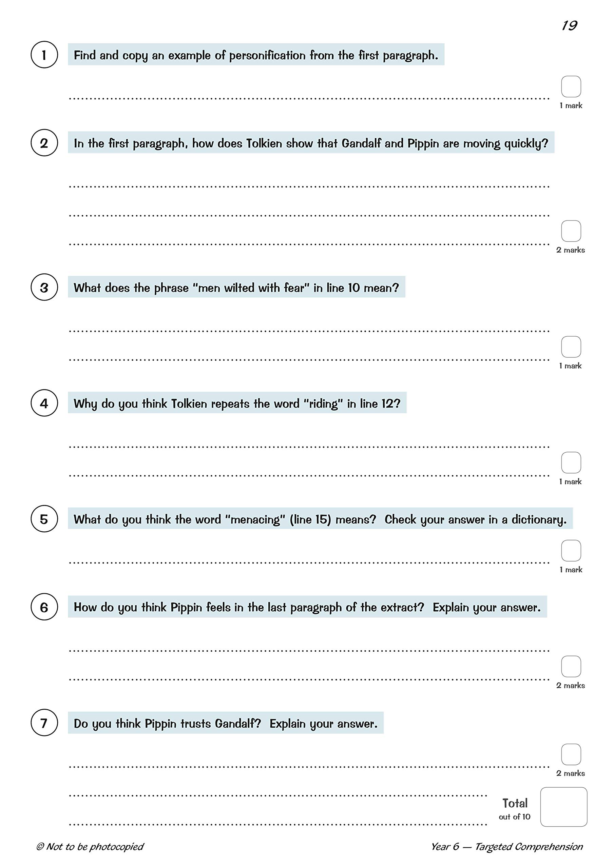Click the page number 19

[569, 26]
